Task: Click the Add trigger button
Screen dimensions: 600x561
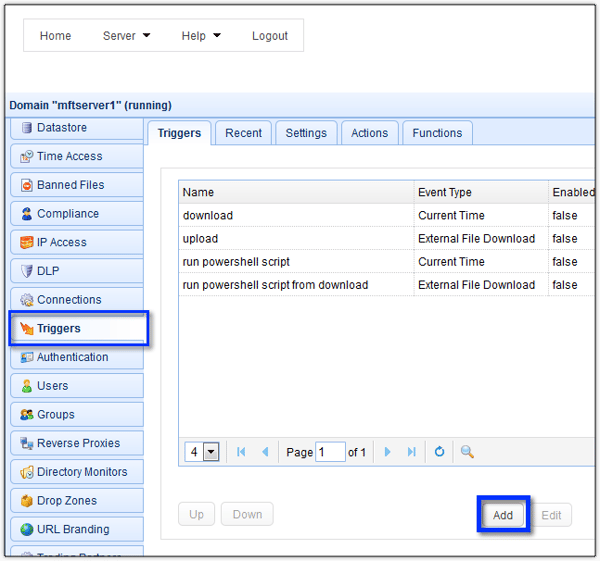Action: tap(502, 515)
